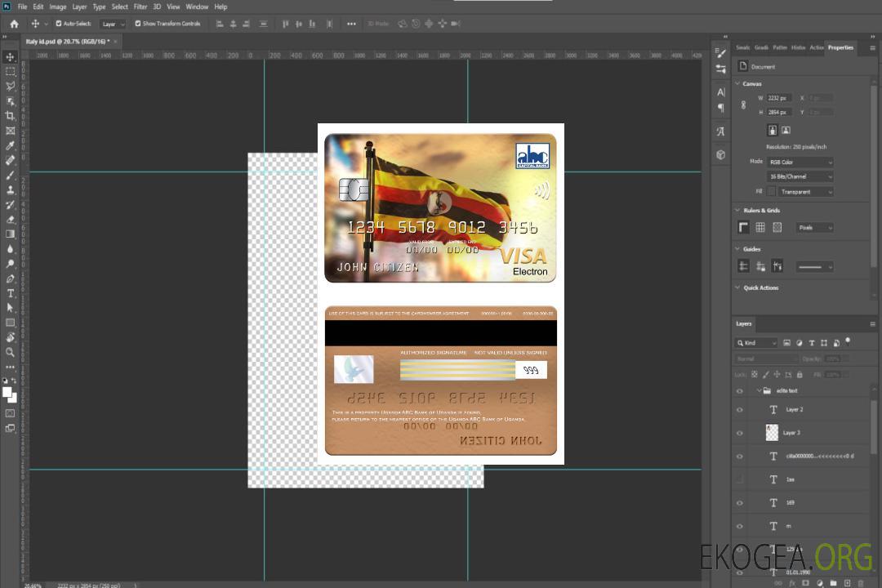Image resolution: width=882 pixels, height=588 pixels.
Task: Select the Horizontal Type tool
Action: tap(10, 293)
